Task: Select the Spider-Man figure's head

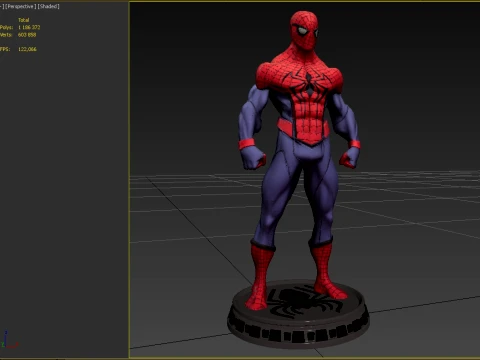Action: pos(304,31)
